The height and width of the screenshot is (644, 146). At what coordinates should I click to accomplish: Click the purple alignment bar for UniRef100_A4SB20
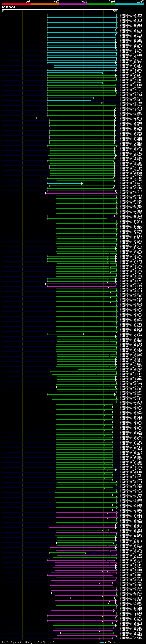point(82,286)
